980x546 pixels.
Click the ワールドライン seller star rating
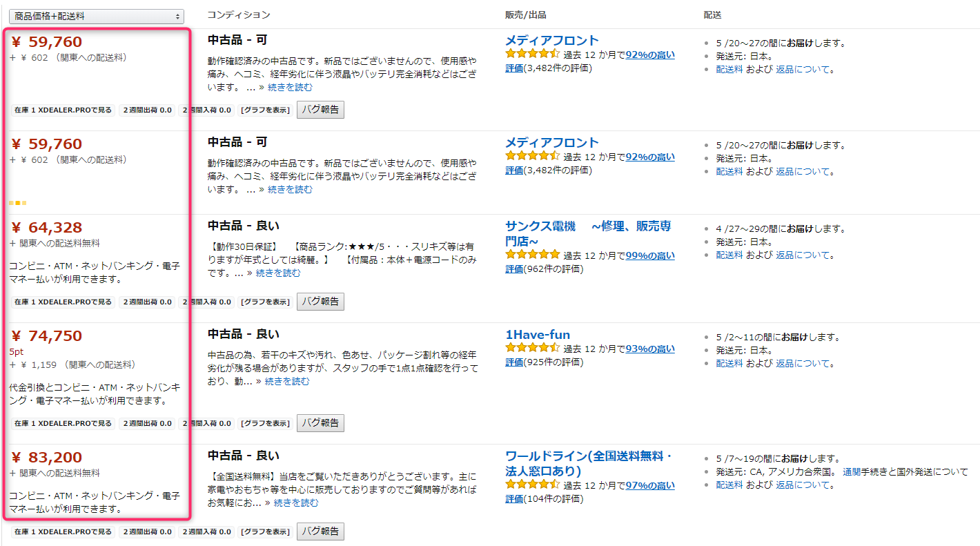tap(532, 485)
